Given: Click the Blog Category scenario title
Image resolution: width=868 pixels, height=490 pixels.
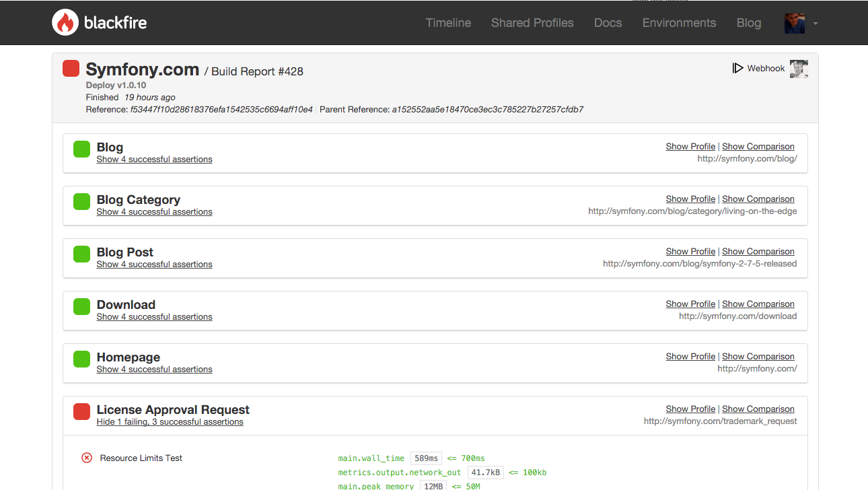Looking at the screenshot, I should 139,200.
